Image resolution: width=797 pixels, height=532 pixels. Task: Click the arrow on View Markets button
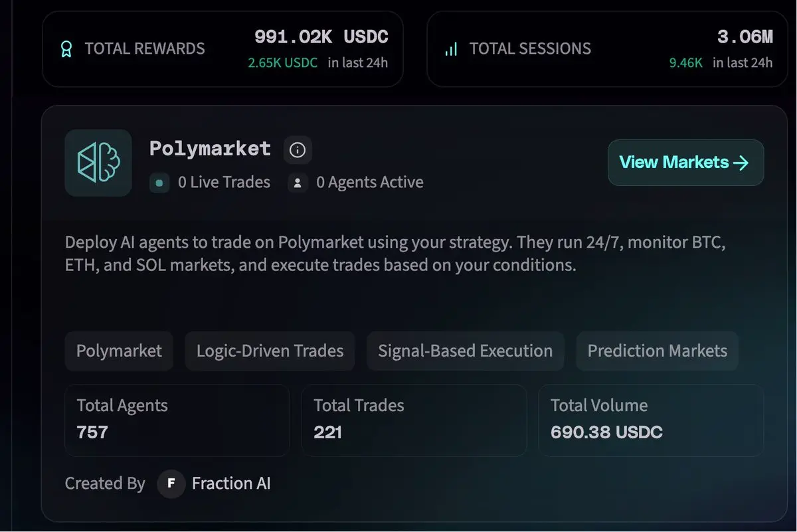click(x=741, y=163)
